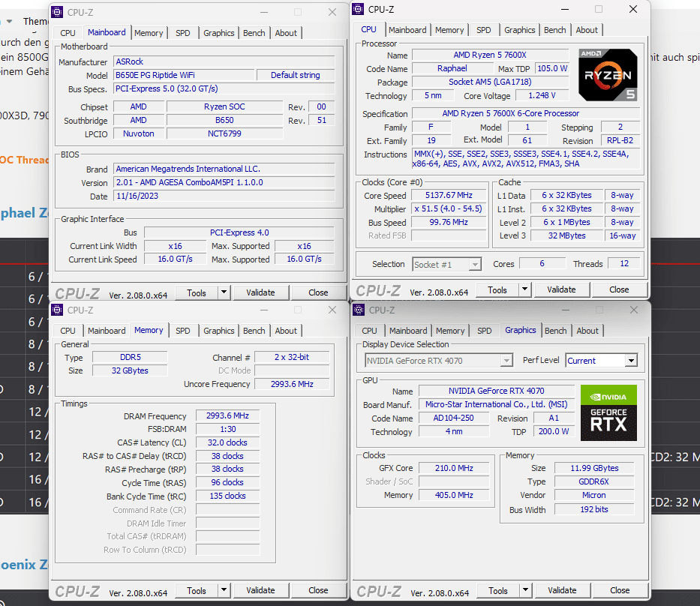Select SPD tab in CPU window
This screenshot has height=606, width=700.
[483, 30]
